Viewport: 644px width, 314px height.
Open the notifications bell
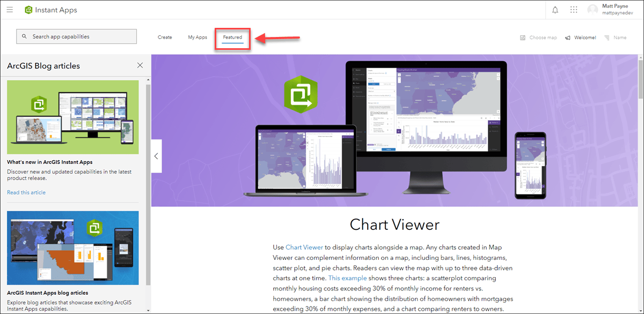click(555, 10)
